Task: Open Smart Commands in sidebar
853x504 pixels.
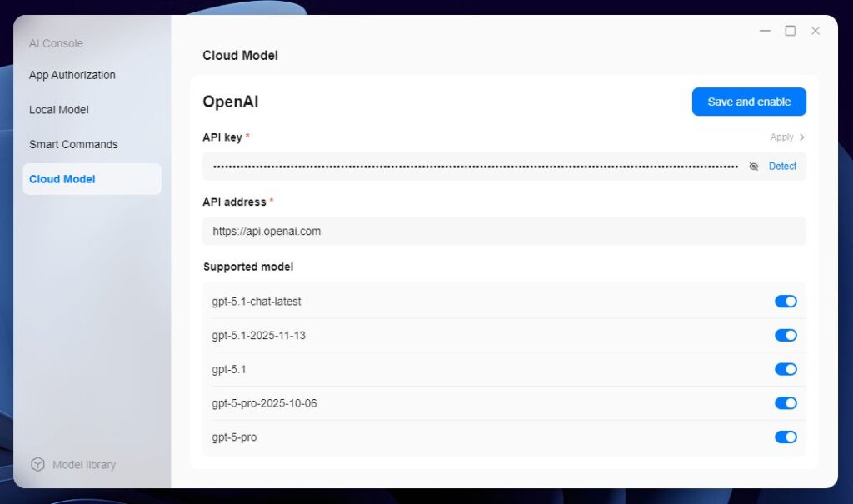Action: coord(73,144)
